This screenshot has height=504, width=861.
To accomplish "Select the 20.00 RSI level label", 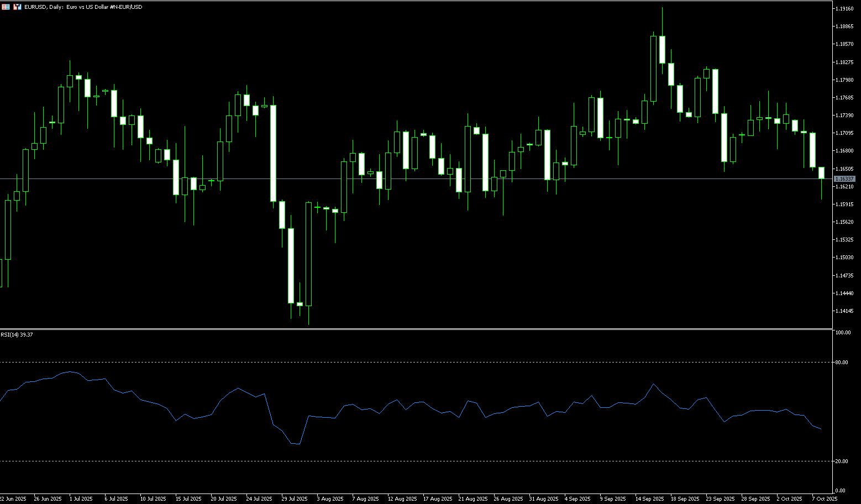I will click(842, 461).
